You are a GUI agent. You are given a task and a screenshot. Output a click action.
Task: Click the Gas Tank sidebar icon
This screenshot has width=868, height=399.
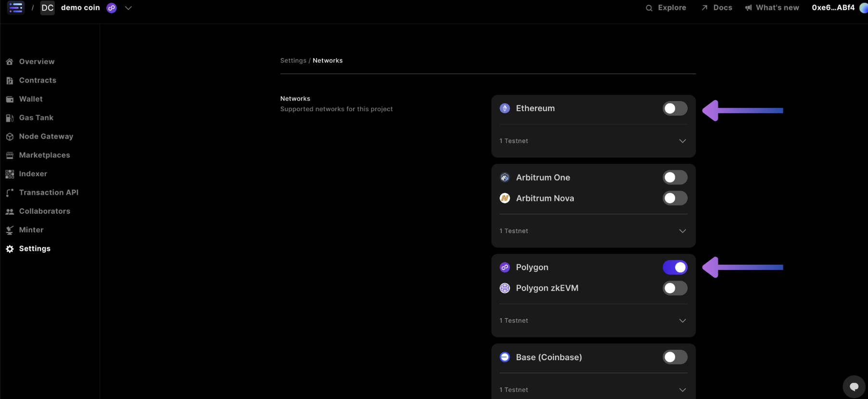pos(10,118)
